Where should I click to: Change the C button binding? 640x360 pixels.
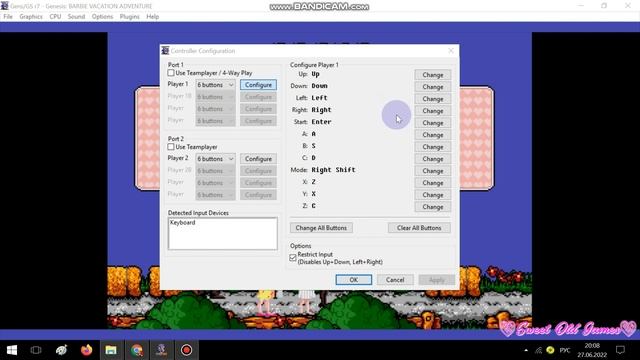433,159
